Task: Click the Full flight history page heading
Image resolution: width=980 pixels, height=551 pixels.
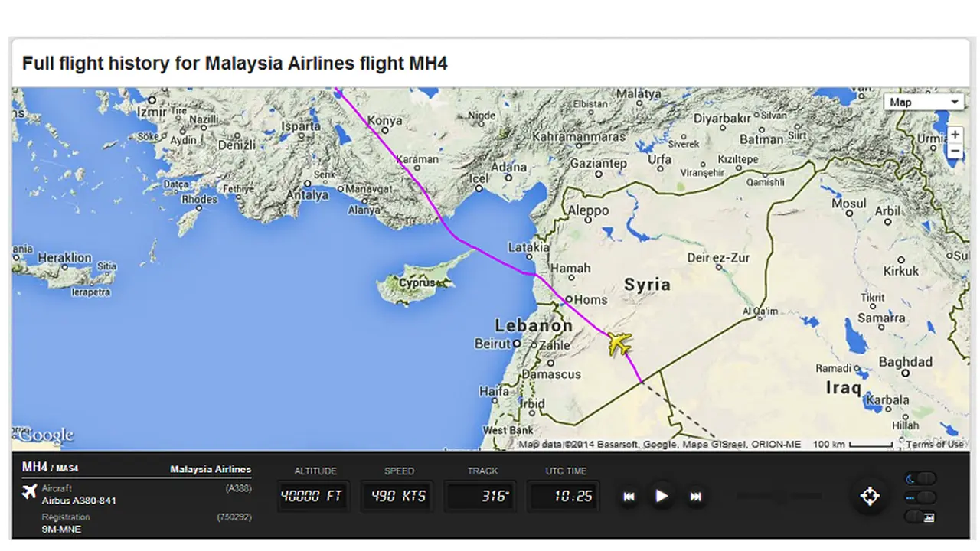Action: 234,63
